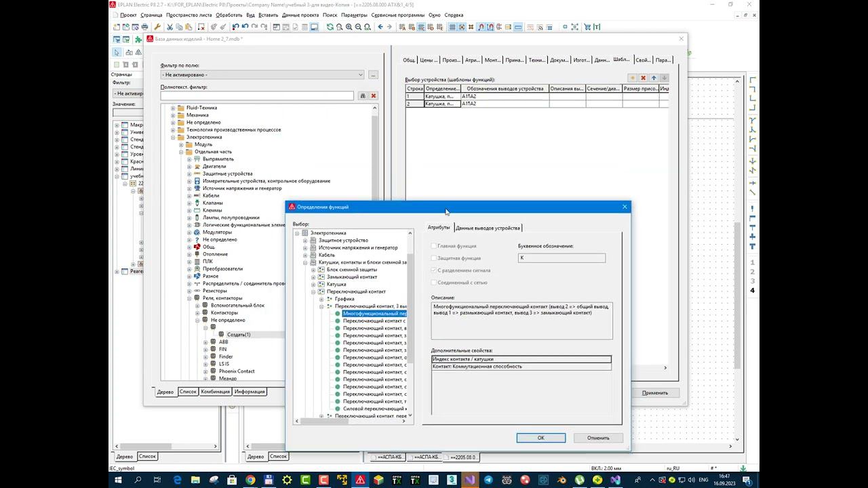Click the 'Отменить' cancel button
Screen dimensions: 868x488
click(597, 438)
